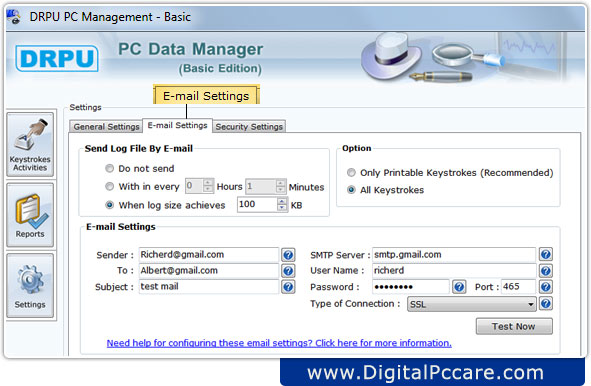Click the Minutes number field

point(261,186)
